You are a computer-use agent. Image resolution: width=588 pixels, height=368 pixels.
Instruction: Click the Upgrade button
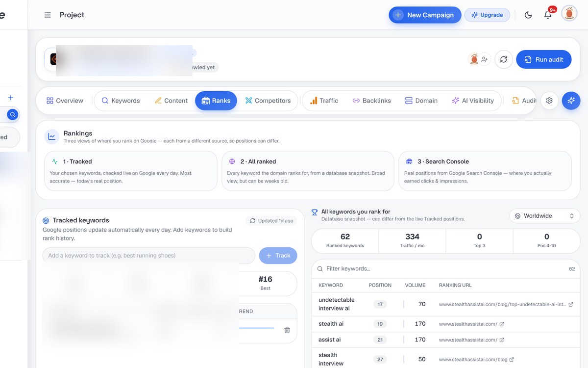(x=487, y=15)
